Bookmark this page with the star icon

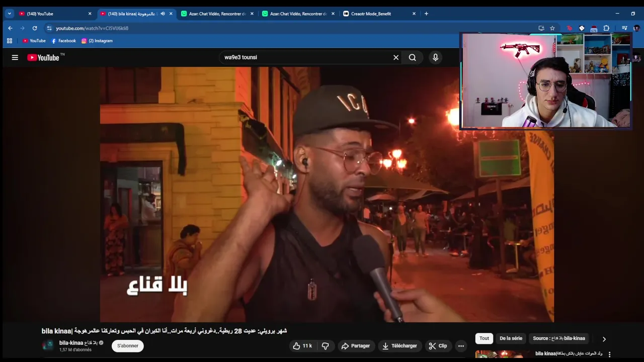[x=552, y=28]
